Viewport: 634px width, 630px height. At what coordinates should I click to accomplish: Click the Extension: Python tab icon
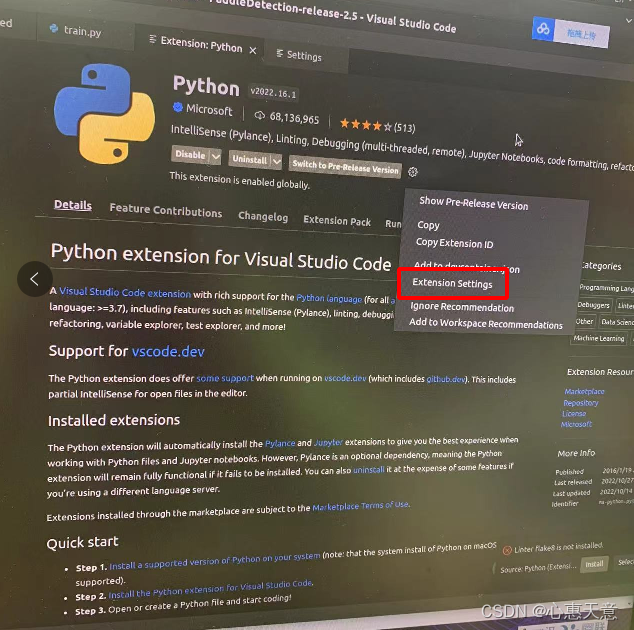(152, 39)
